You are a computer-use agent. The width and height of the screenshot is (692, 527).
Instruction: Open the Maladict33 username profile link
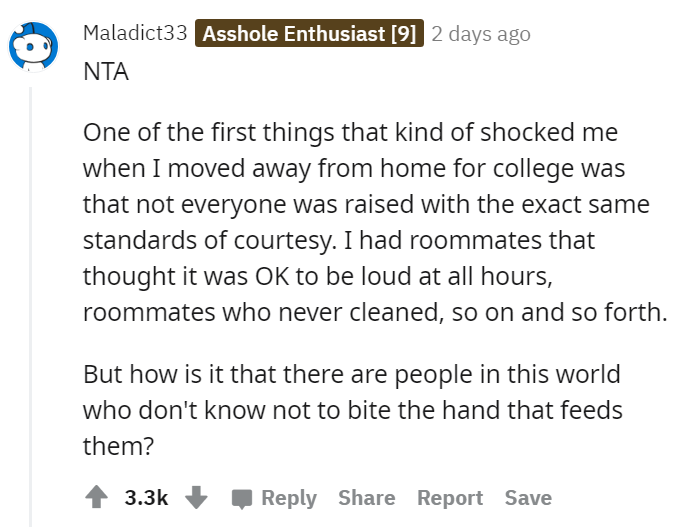(135, 33)
